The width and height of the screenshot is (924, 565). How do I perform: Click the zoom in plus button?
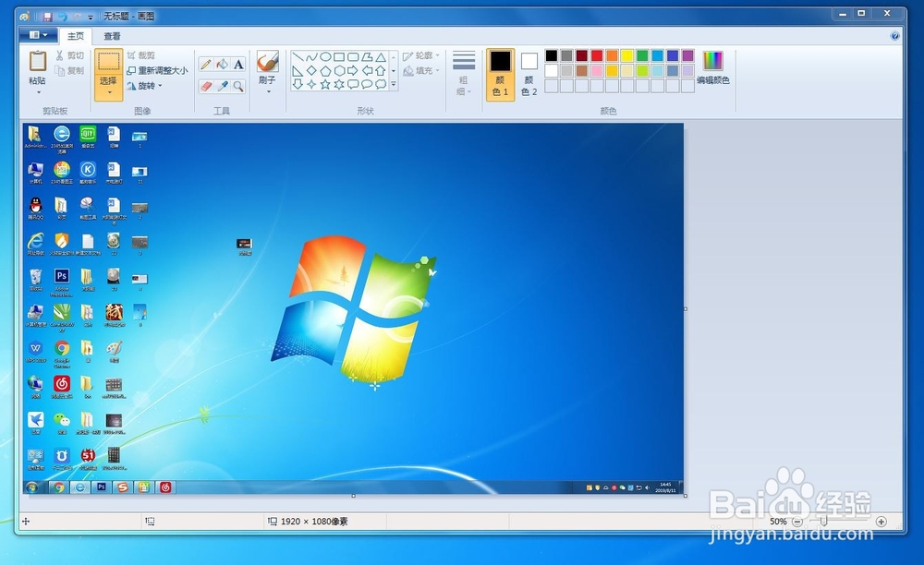[x=881, y=522]
